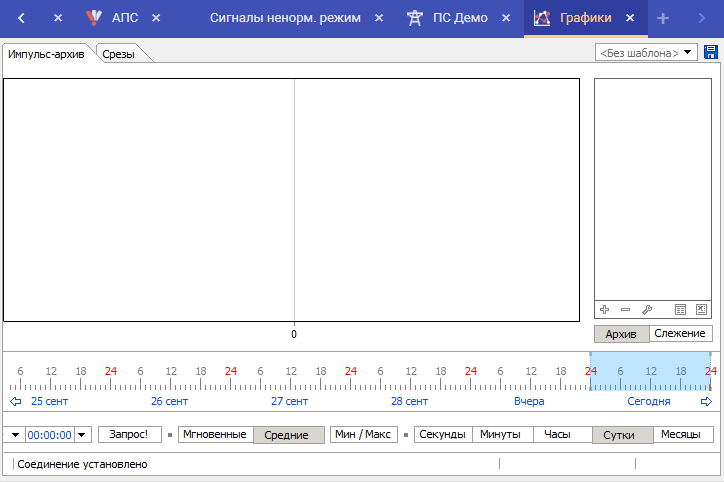
Task: Click the 27 сент date on timeline
Action: tap(289, 401)
